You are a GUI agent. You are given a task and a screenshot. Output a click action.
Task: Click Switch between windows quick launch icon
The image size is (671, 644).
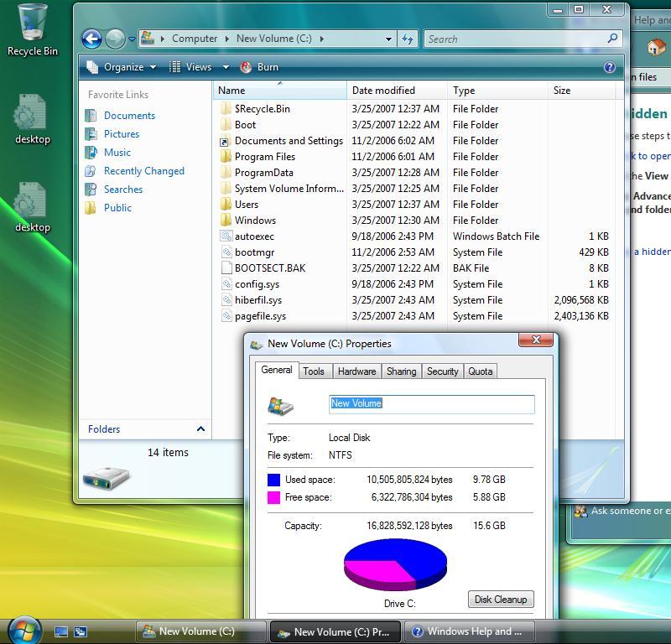click(x=81, y=631)
